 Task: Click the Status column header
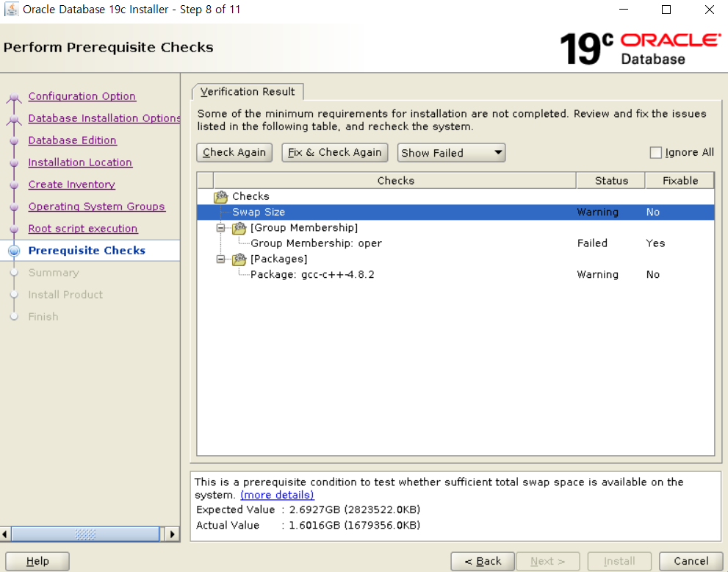(x=611, y=181)
